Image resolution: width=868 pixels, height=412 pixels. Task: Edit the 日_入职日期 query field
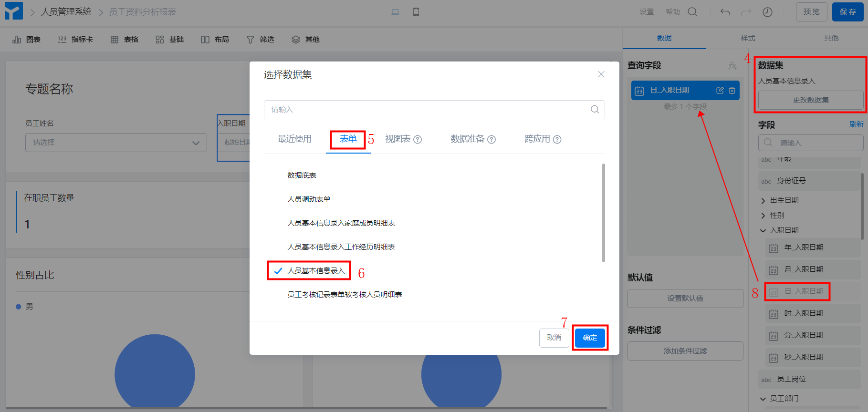[x=720, y=90]
